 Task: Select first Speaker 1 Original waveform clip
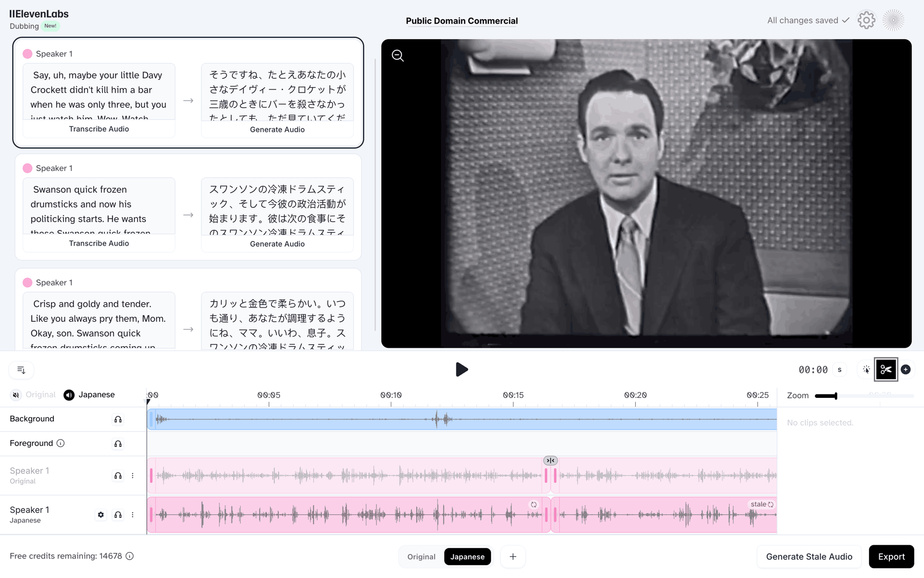click(x=349, y=475)
